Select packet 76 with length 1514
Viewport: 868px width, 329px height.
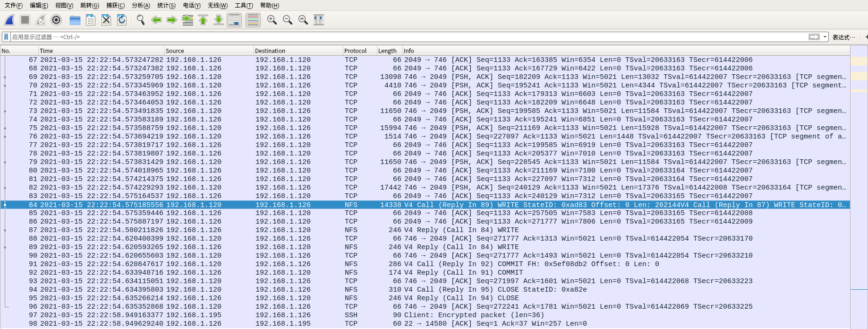click(x=425, y=137)
